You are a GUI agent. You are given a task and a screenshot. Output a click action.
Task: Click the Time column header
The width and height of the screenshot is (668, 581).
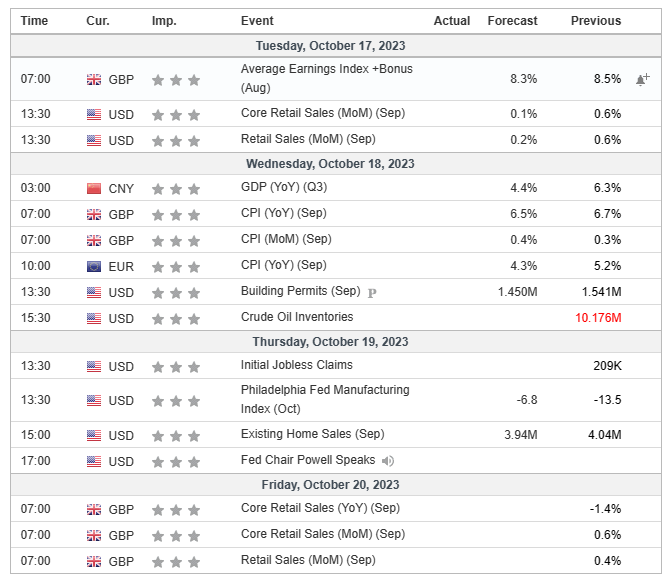click(34, 21)
